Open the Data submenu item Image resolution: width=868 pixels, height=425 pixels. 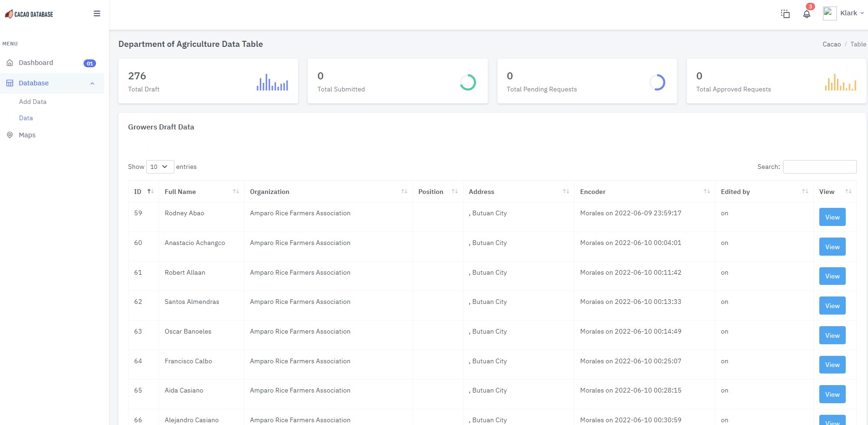26,118
